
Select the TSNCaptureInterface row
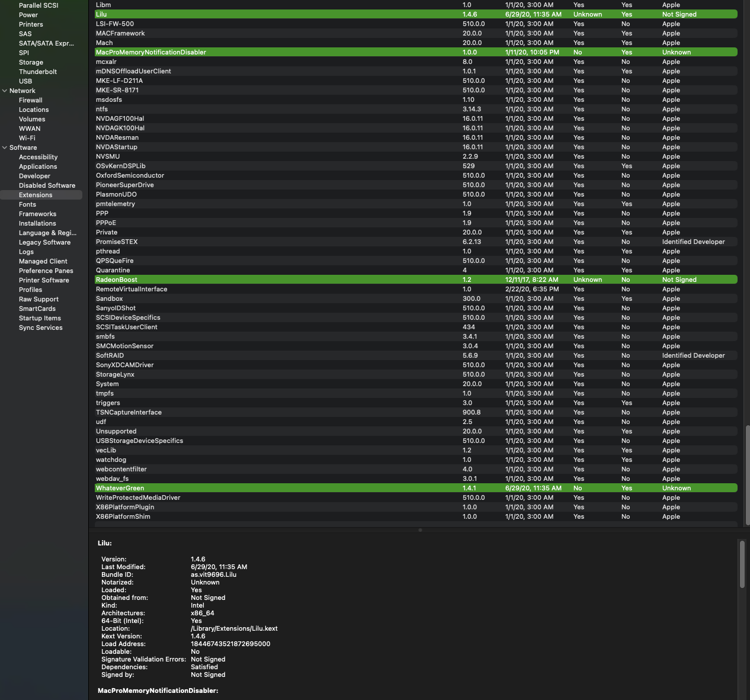tap(416, 412)
